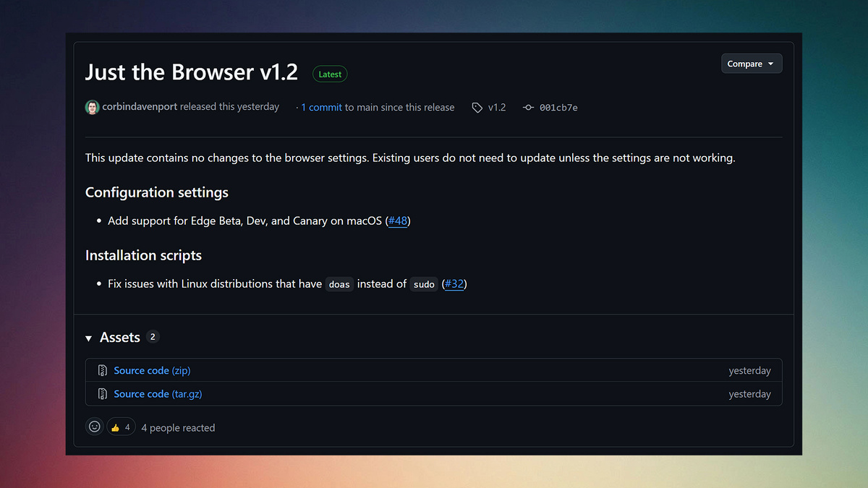This screenshot has height=488, width=868.
Task: Click 'yesterday' timestamp on zip row
Action: click(749, 371)
